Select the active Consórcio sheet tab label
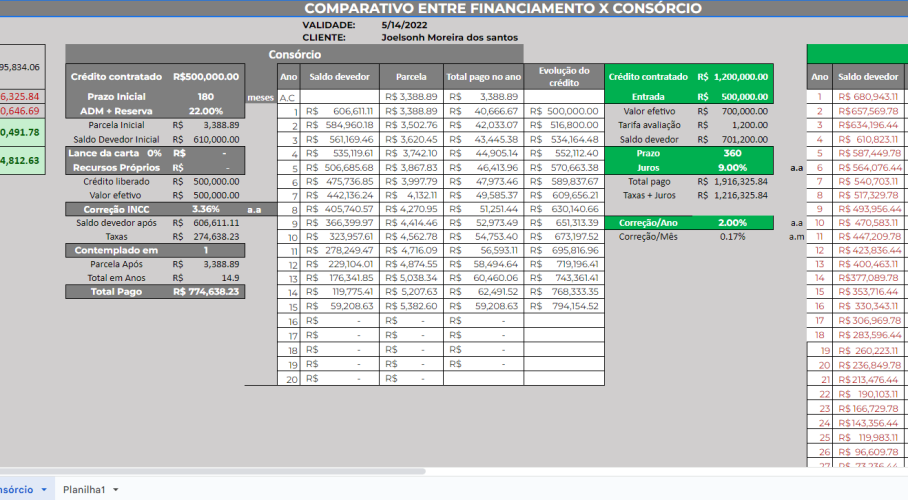This screenshot has height=500, width=908. click(15, 489)
